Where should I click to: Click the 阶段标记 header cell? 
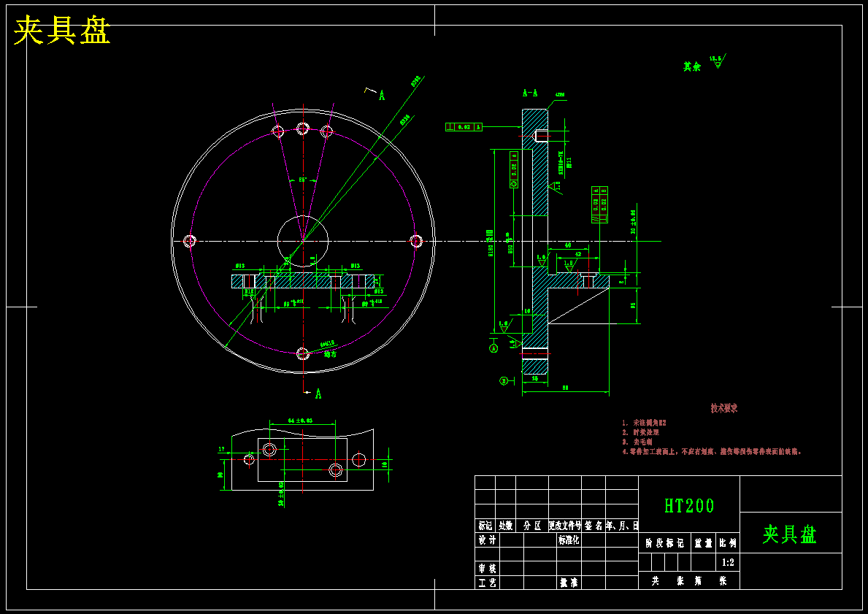[665, 543]
